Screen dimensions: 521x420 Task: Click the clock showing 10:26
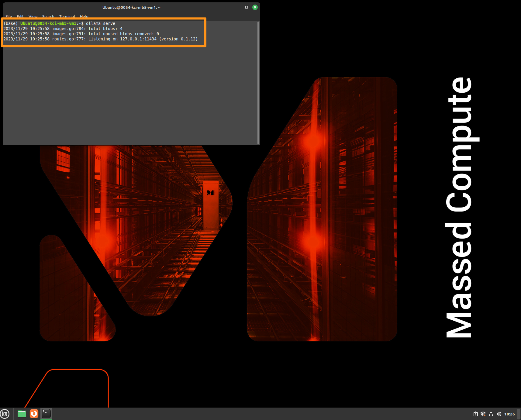point(510,414)
